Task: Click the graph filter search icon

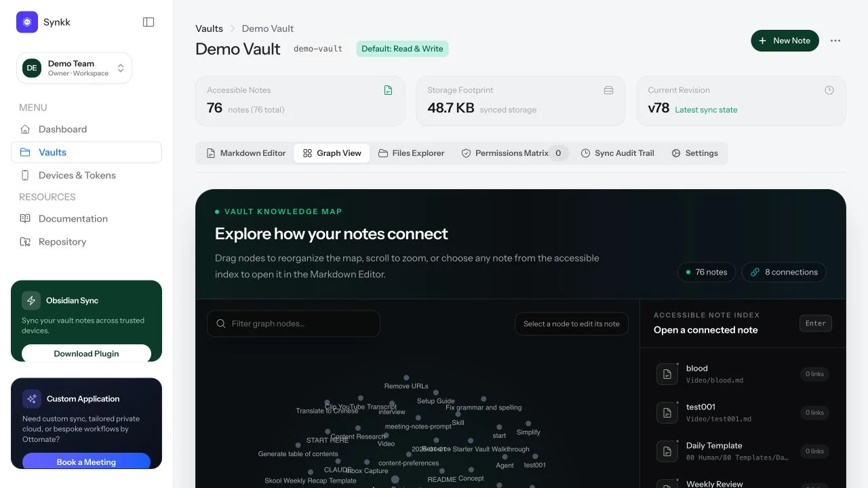Action: [x=220, y=324]
